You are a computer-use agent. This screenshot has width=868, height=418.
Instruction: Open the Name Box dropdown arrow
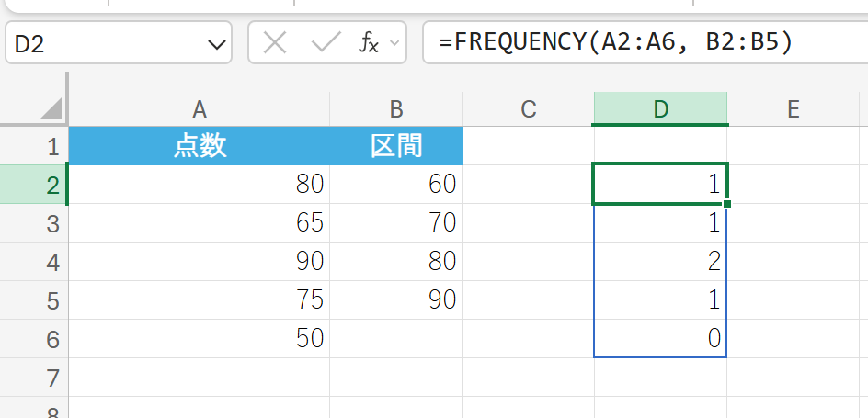(x=218, y=44)
